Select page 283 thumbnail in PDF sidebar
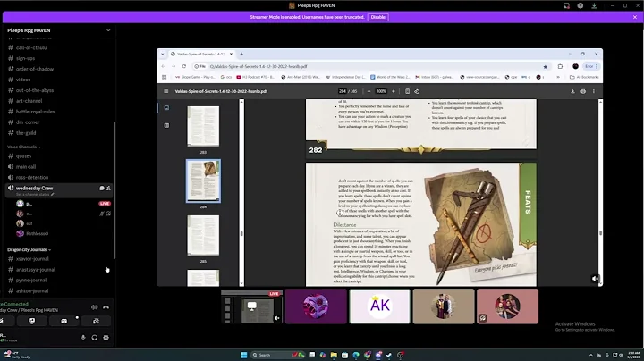The image size is (644, 361). pyautogui.click(x=203, y=126)
